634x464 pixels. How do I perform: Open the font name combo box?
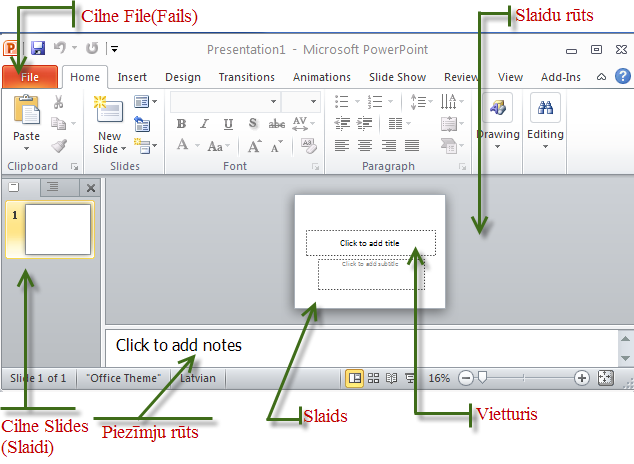pyautogui.click(x=225, y=101)
